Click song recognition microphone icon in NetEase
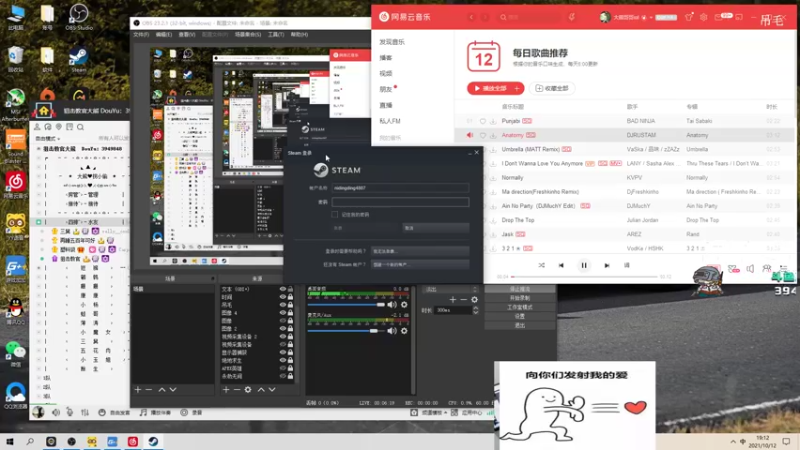This screenshot has height=450, width=800. click(x=571, y=17)
